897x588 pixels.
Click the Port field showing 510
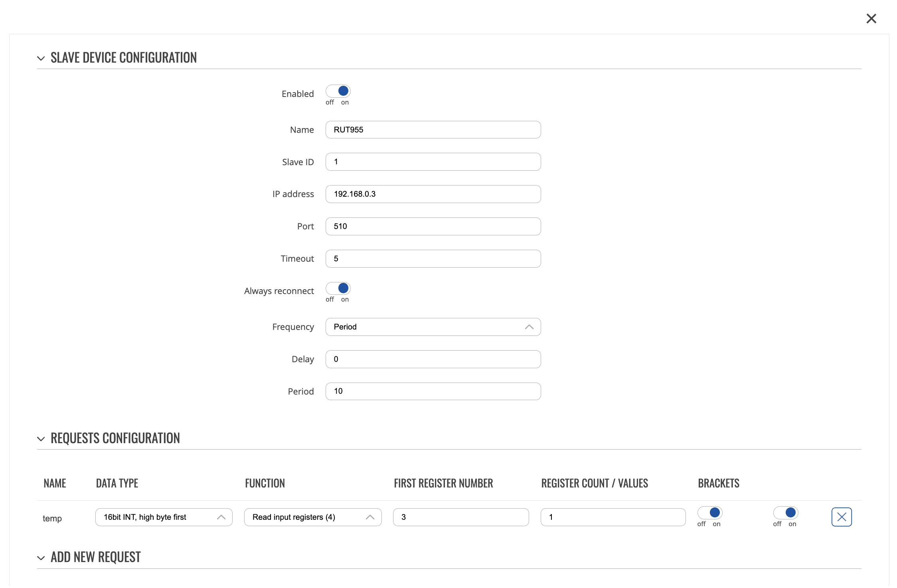click(433, 227)
